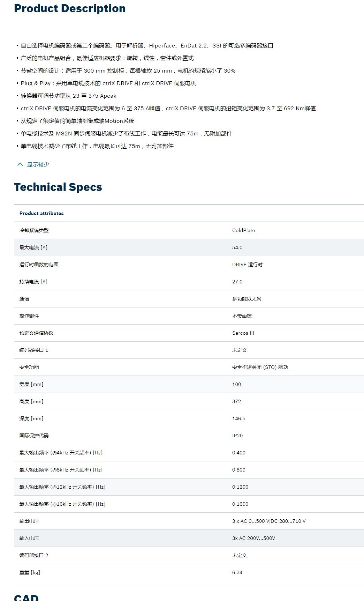The image size is (364, 601).
Task: Click the 国际保护代码 label
Action: 34,436
